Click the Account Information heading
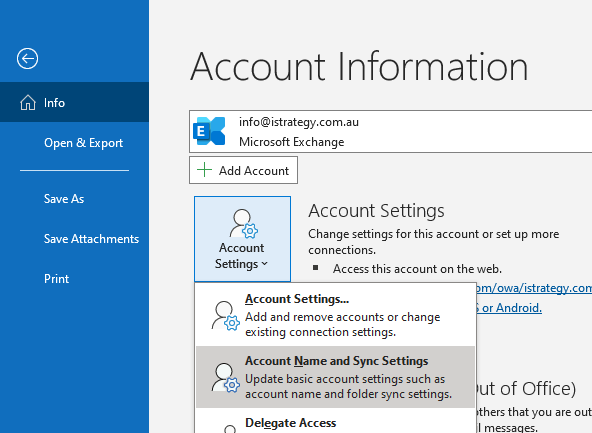Image resolution: width=592 pixels, height=433 pixels. (359, 67)
